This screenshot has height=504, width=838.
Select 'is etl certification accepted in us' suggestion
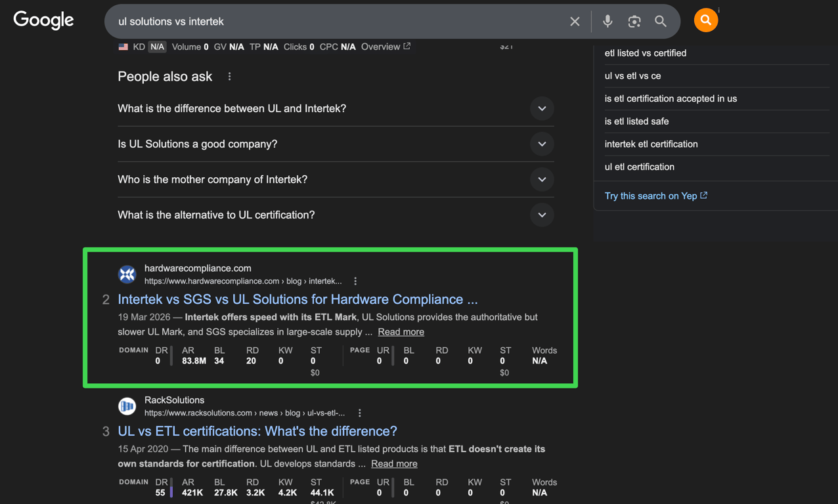[671, 98]
